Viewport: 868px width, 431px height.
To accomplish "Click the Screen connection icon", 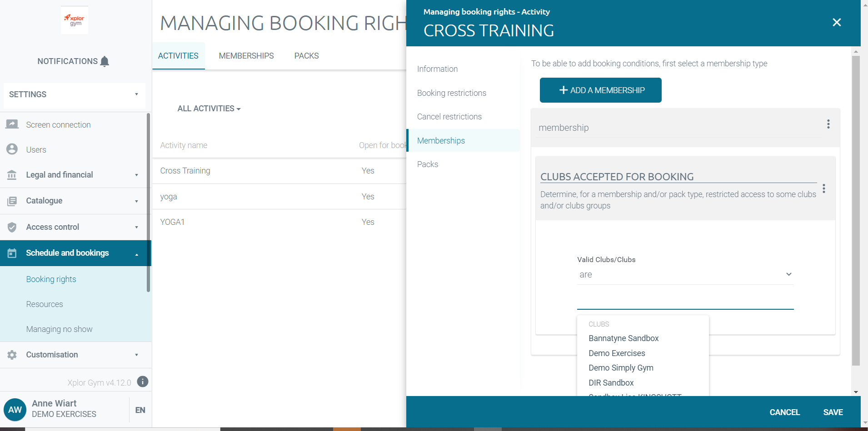I will (12, 124).
